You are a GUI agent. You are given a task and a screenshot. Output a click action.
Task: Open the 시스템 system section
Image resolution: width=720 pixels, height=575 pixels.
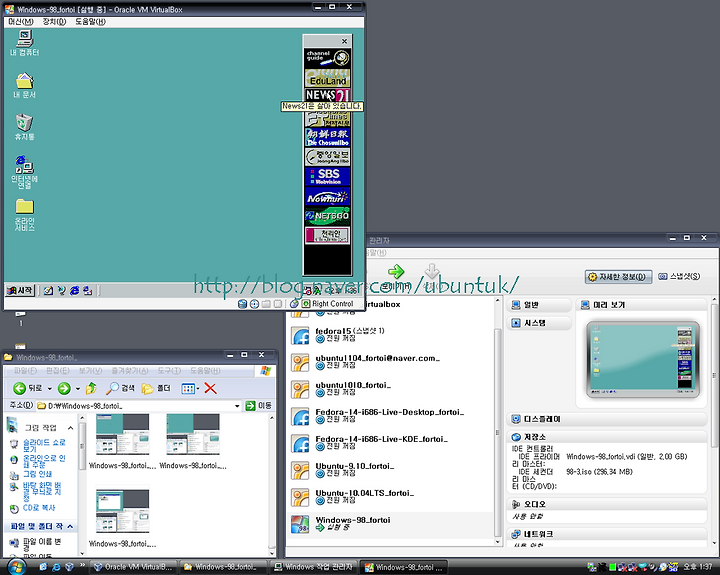click(x=539, y=323)
